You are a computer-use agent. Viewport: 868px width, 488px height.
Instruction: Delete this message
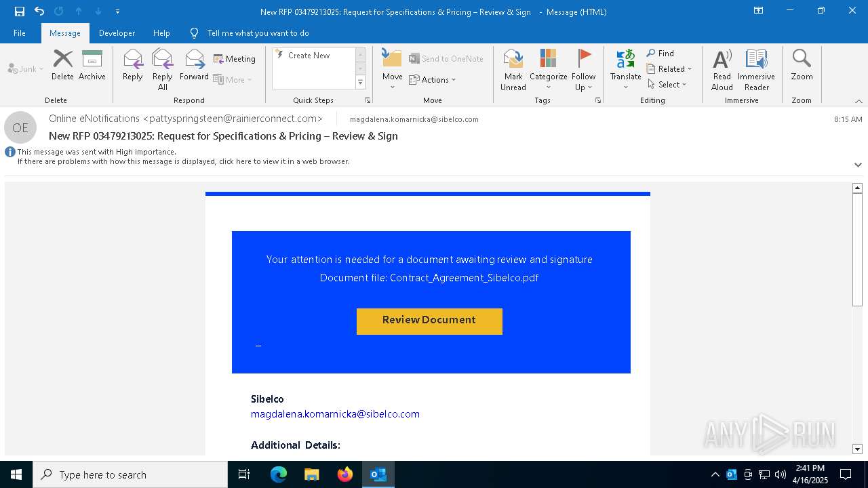coord(62,65)
